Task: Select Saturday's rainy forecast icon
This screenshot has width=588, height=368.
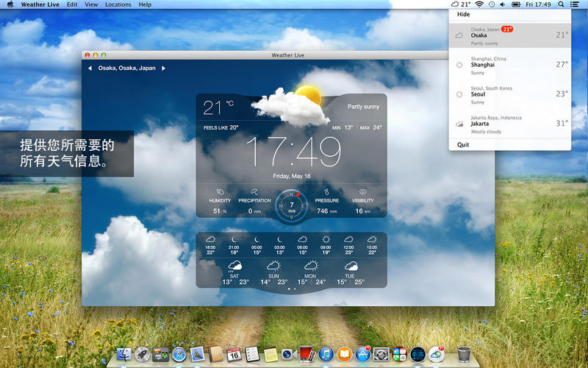Action: [x=234, y=266]
